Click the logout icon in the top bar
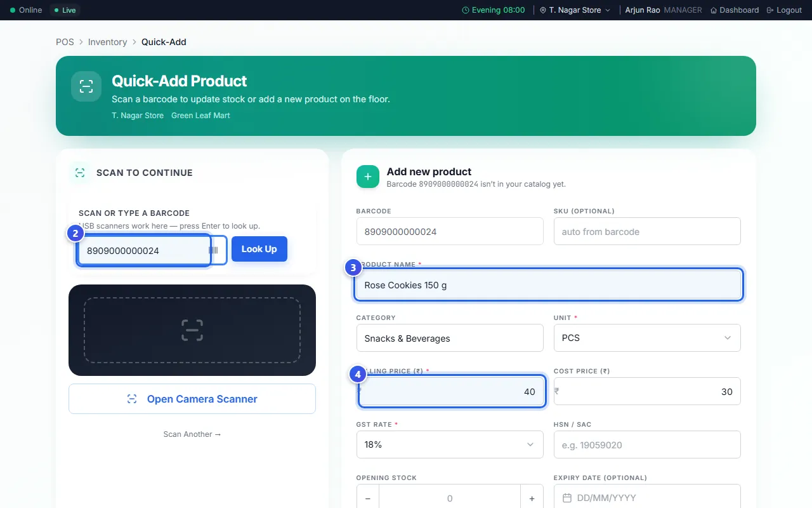 [770, 10]
